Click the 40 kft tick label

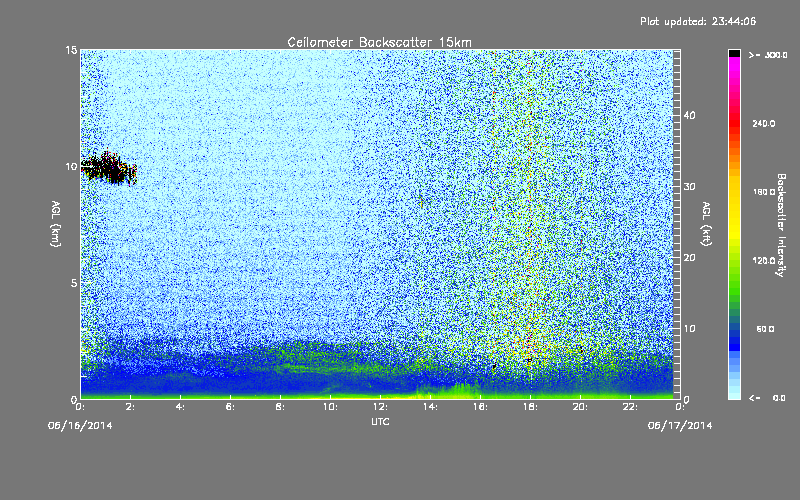click(x=689, y=115)
